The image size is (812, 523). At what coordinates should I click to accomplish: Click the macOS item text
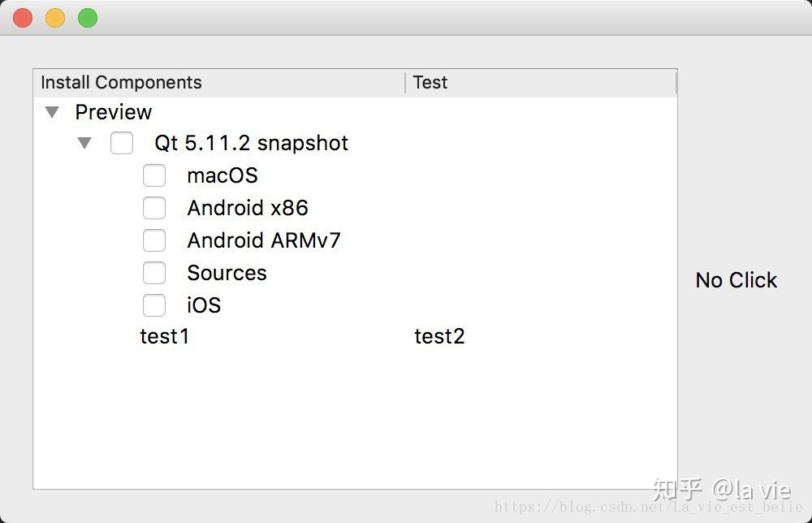(x=222, y=175)
